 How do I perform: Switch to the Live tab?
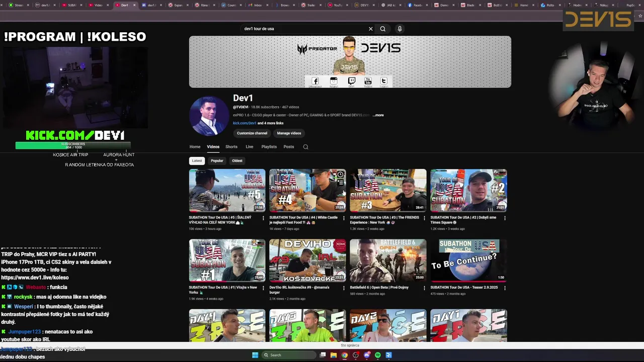(249, 147)
